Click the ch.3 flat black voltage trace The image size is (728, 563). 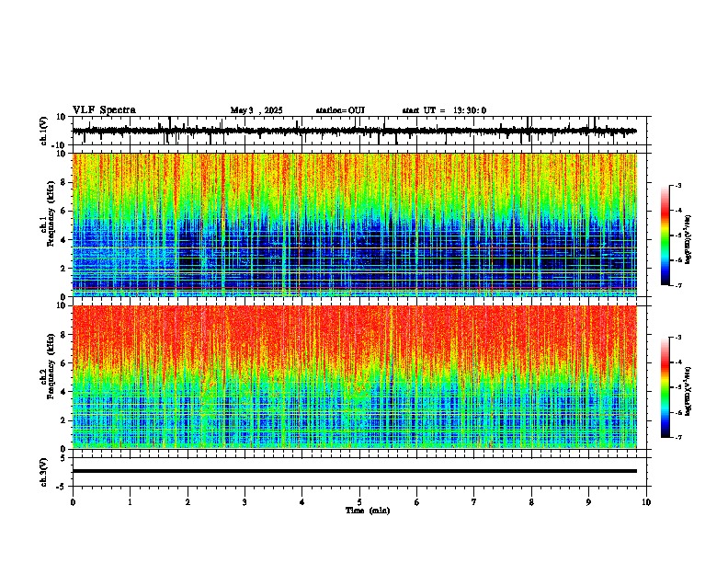point(355,471)
